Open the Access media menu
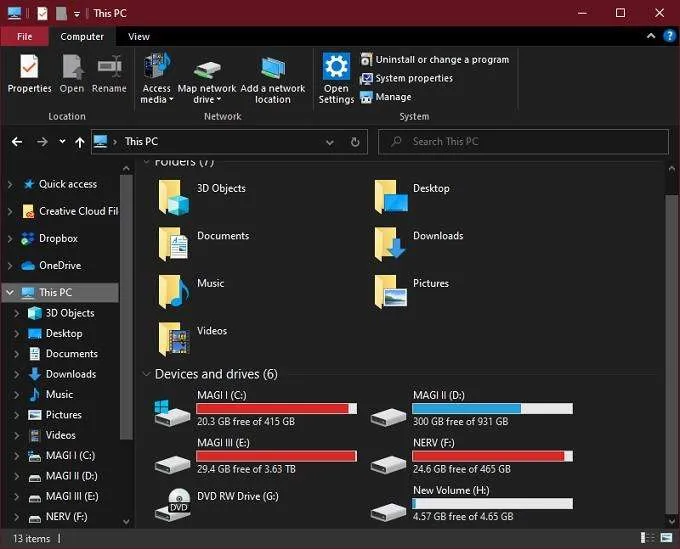This screenshot has width=680, height=549. (157, 78)
